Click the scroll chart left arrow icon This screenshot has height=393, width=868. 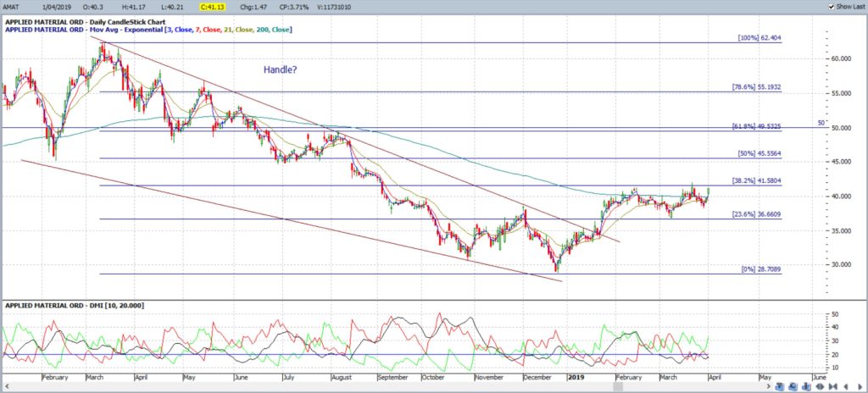(x=846, y=386)
